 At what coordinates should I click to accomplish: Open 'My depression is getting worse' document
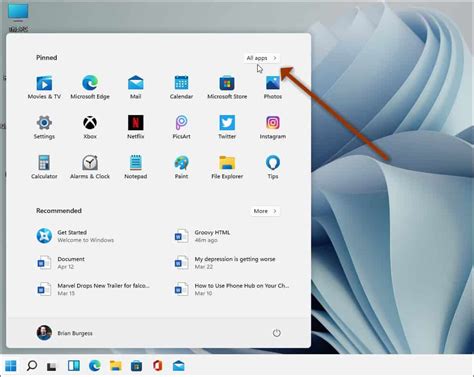click(225, 263)
